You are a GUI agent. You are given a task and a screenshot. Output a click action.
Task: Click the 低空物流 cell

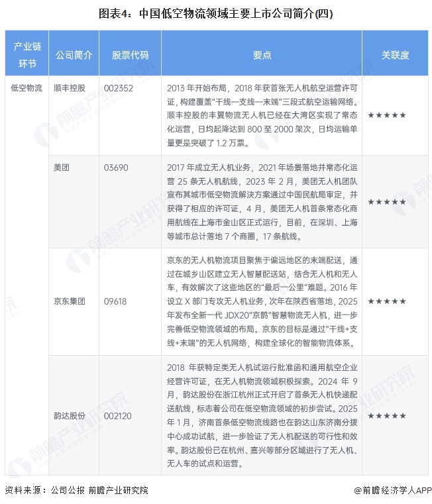click(27, 88)
